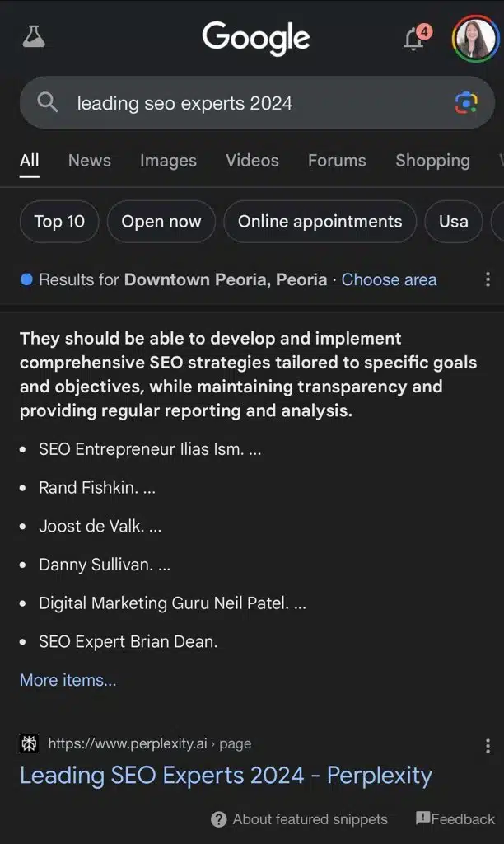Switch to the News tab
The width and height of the screenshot is (504, 844).
click(x=89, y=161)
